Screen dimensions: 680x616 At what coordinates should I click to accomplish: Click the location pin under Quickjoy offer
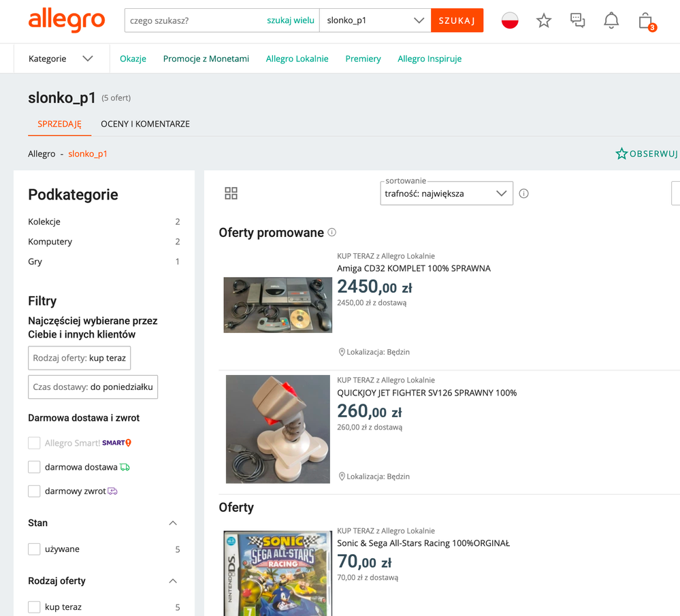pos(342,476)
